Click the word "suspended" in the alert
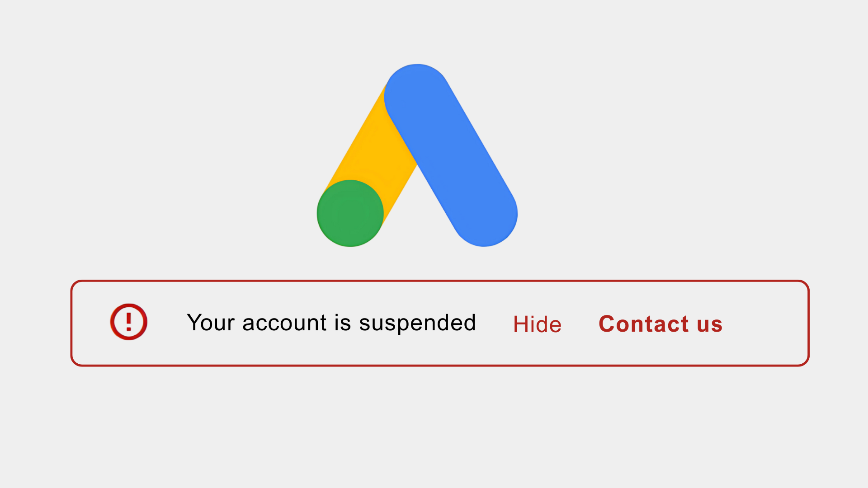 coord(417,324)
